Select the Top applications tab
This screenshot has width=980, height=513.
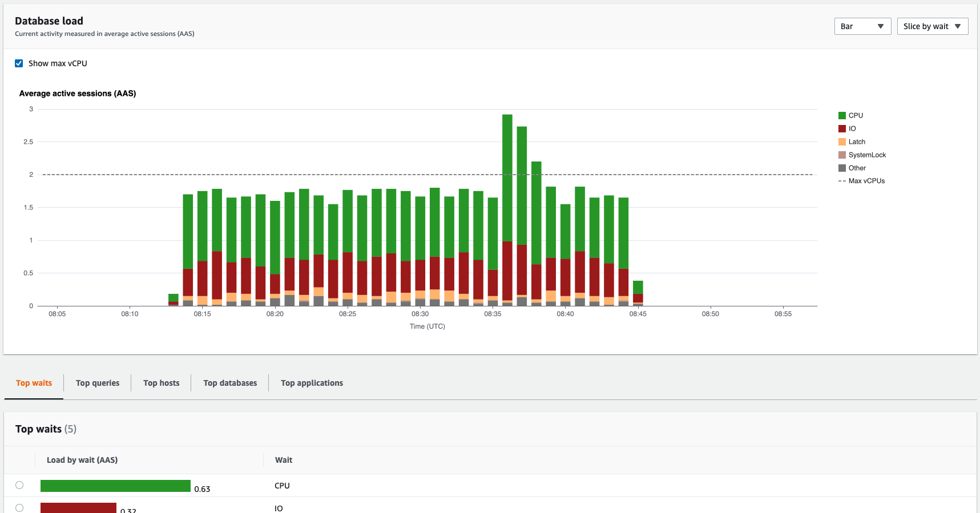[x=312, y=383]
